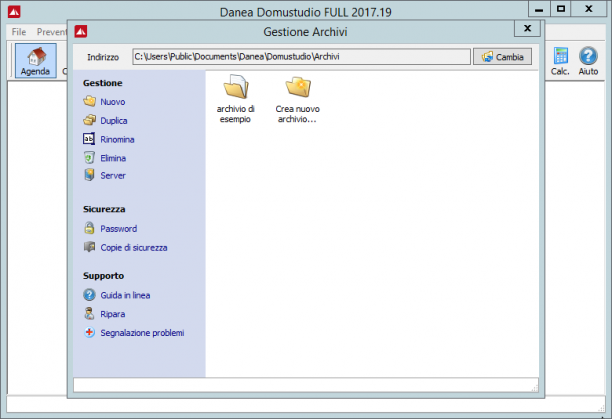
Task: Click the Server link
Action: click(113, 176)
